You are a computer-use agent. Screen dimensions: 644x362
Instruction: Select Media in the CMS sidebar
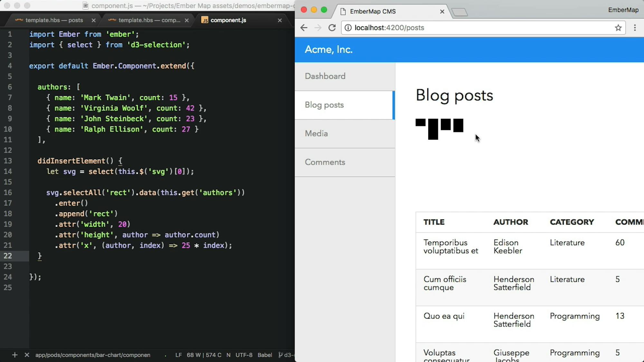316,134
